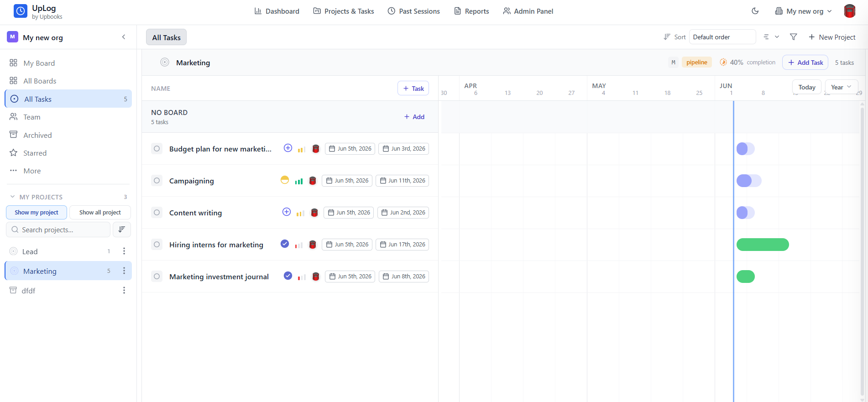Open the Default order sort dropdown
868x402 pixels.
tap(722, 37)
